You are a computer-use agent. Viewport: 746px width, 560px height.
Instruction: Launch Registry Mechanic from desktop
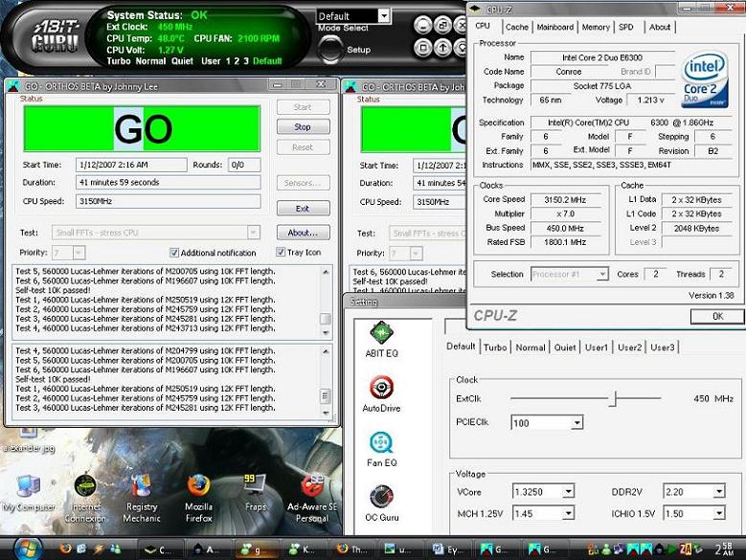(x=142, y=498)
